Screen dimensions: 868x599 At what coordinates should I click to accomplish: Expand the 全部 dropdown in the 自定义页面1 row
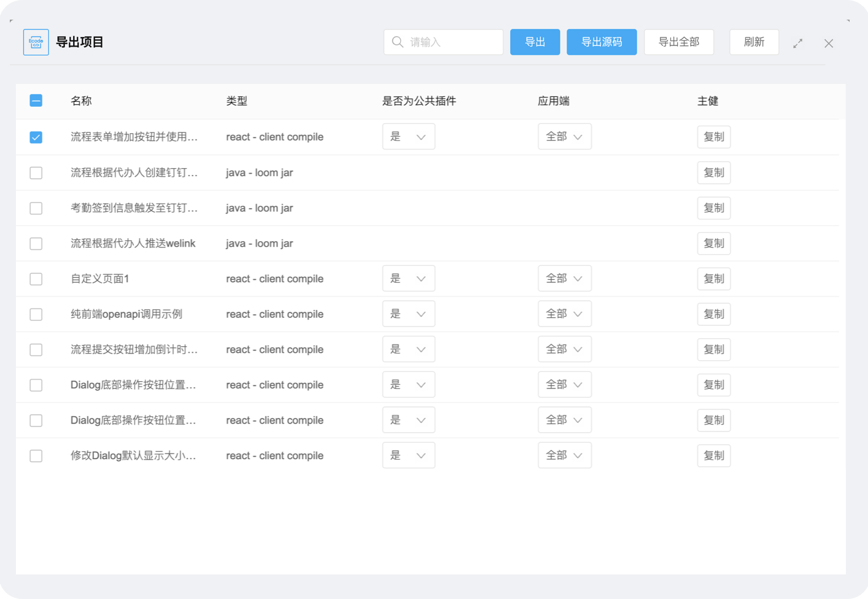click(x=565, y=279)
